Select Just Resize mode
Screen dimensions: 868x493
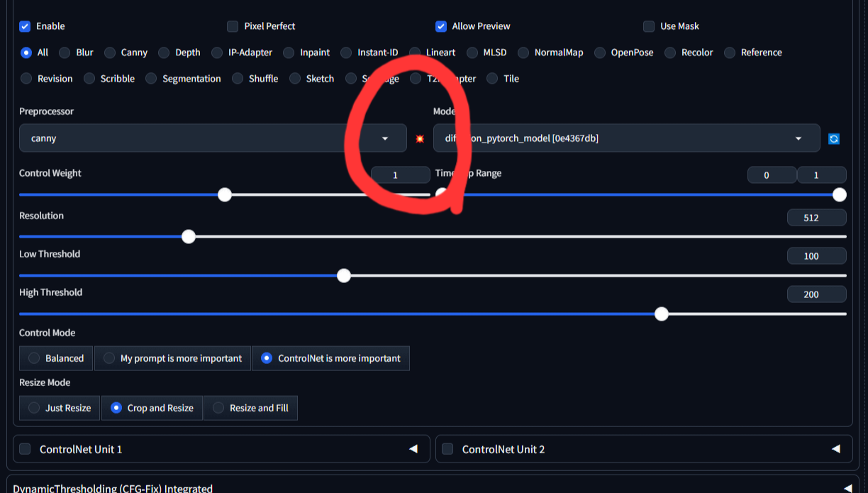click(60, 408)
